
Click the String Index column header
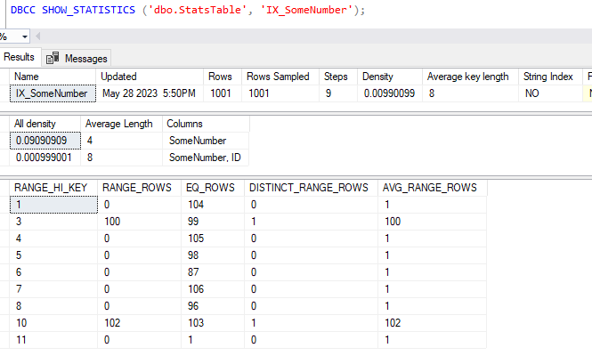[x=548, y=77]
